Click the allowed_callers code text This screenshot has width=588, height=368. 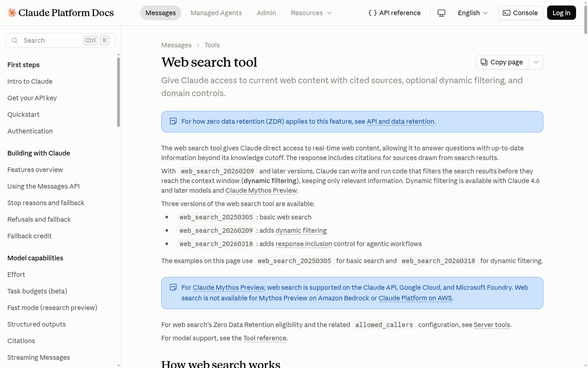tap(384, 325)
